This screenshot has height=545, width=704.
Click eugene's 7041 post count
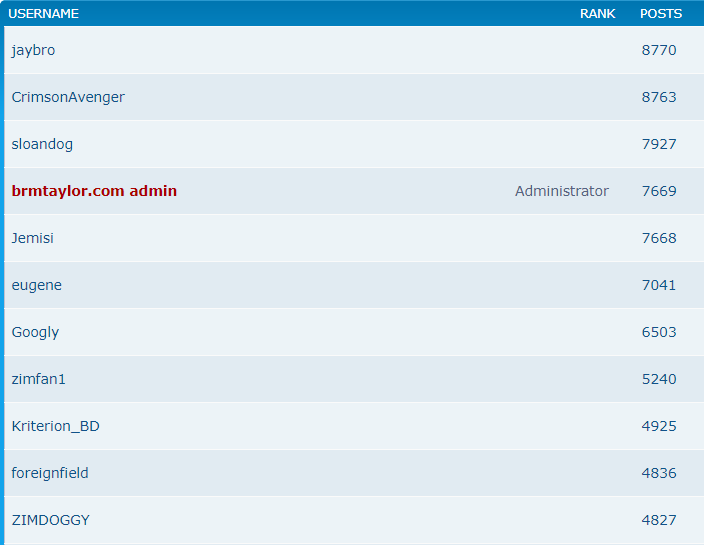(659, 285)
